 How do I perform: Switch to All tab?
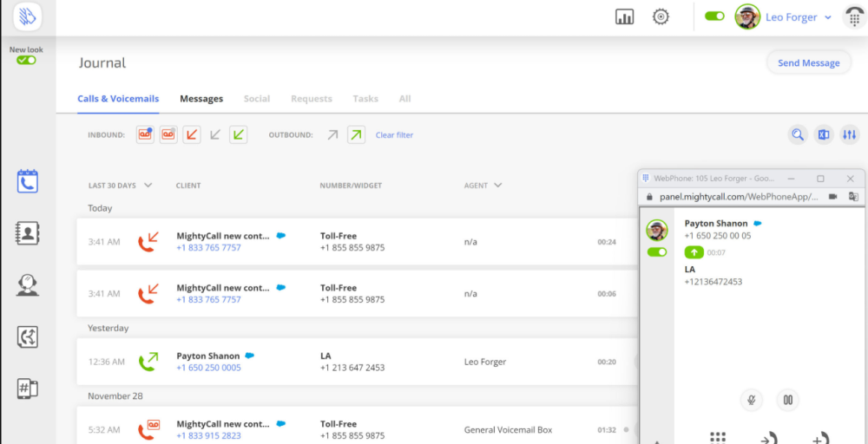click(404, 99)
